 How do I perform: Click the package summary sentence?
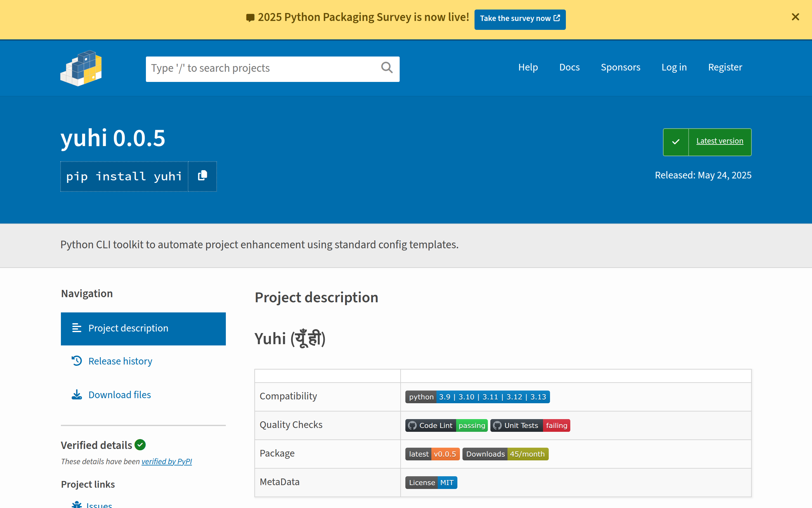259,244
